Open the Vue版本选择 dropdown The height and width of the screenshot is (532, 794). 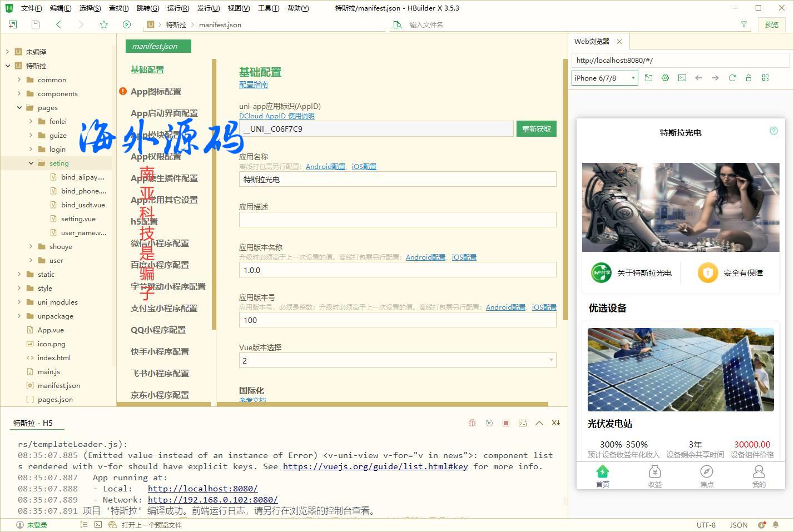549,360
